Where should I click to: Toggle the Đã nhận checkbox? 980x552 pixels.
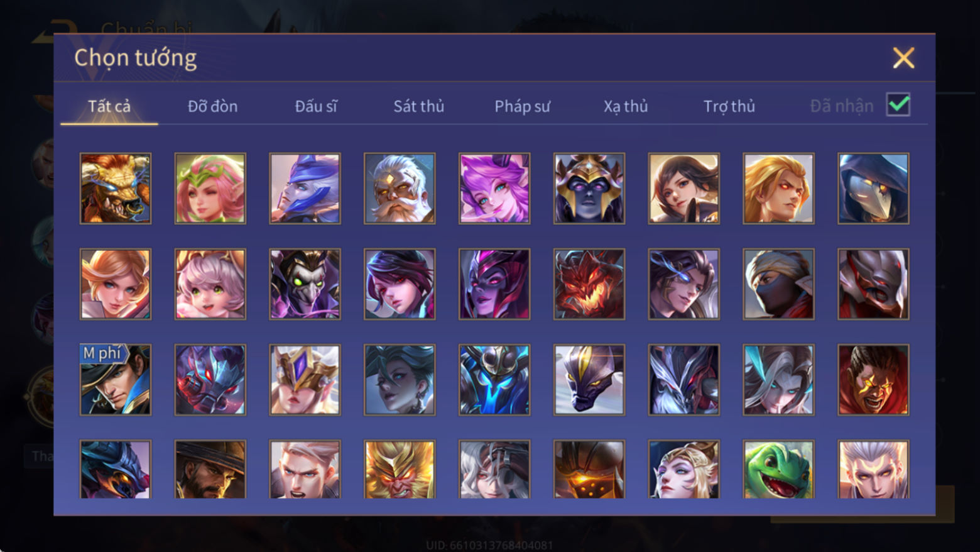pos(898,104)
